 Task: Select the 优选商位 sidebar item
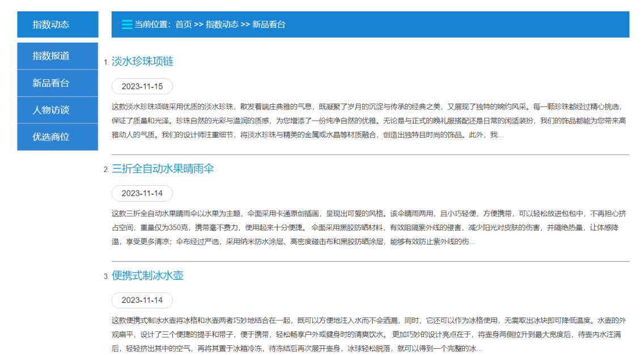click(57, 137)
